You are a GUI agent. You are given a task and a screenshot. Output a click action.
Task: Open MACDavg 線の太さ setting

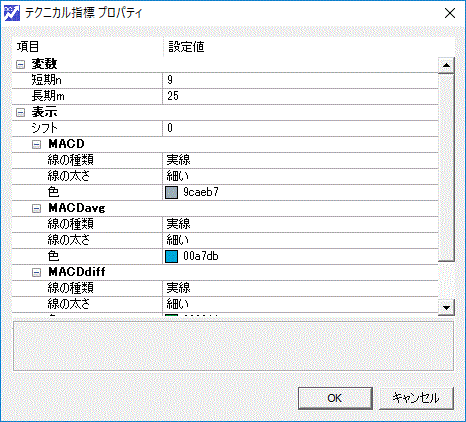click(x=300, y=240)
